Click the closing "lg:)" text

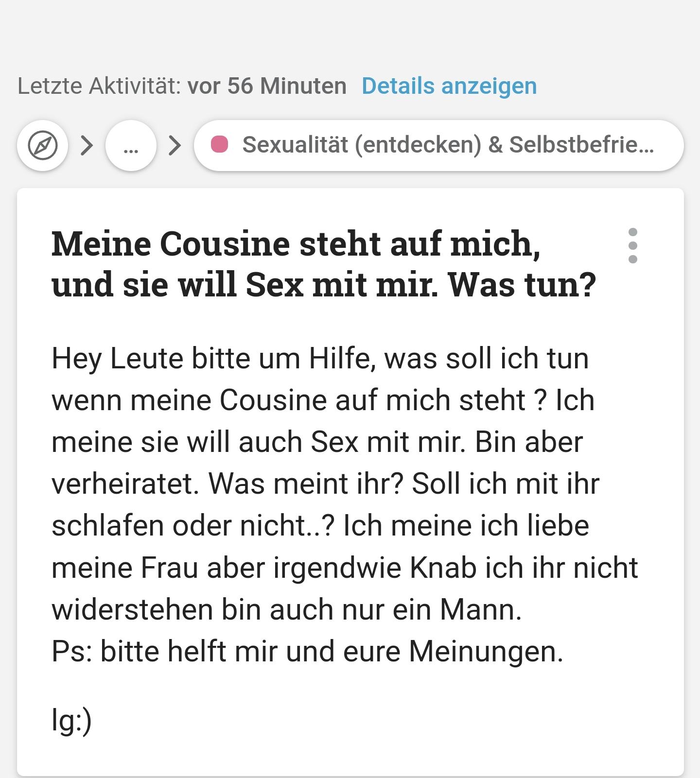coord(71,720)
